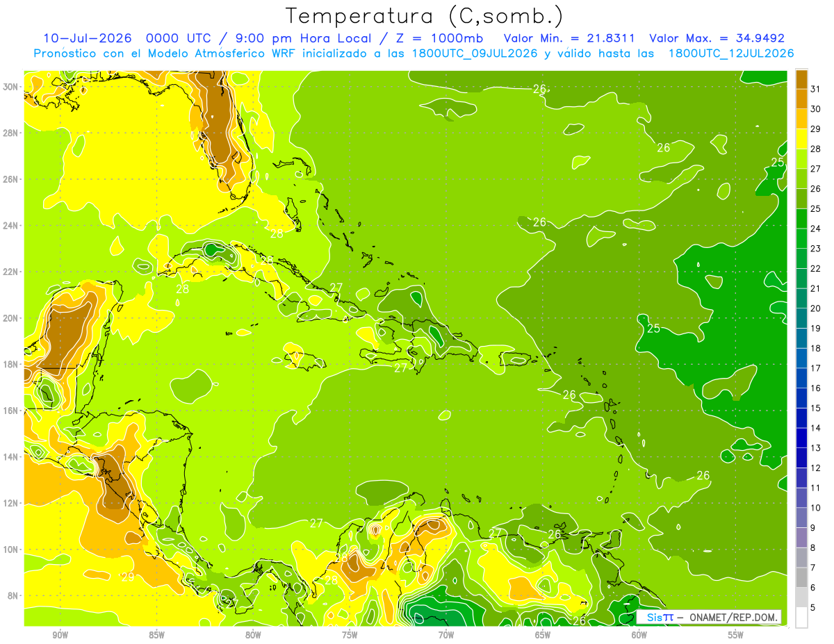Click legend value "31"
The width and height of the screenshot is (834, 644).
816,90
